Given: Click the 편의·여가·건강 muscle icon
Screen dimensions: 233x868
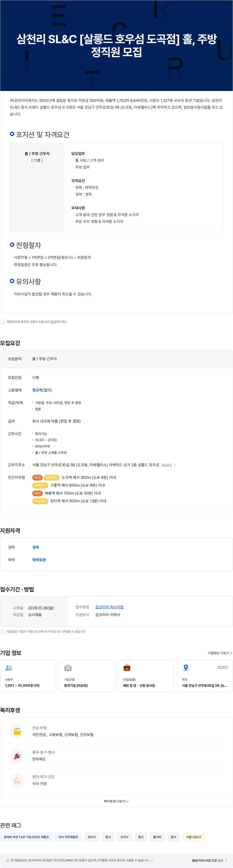Looking at the screenshot, I should click(x=17, y=780).
